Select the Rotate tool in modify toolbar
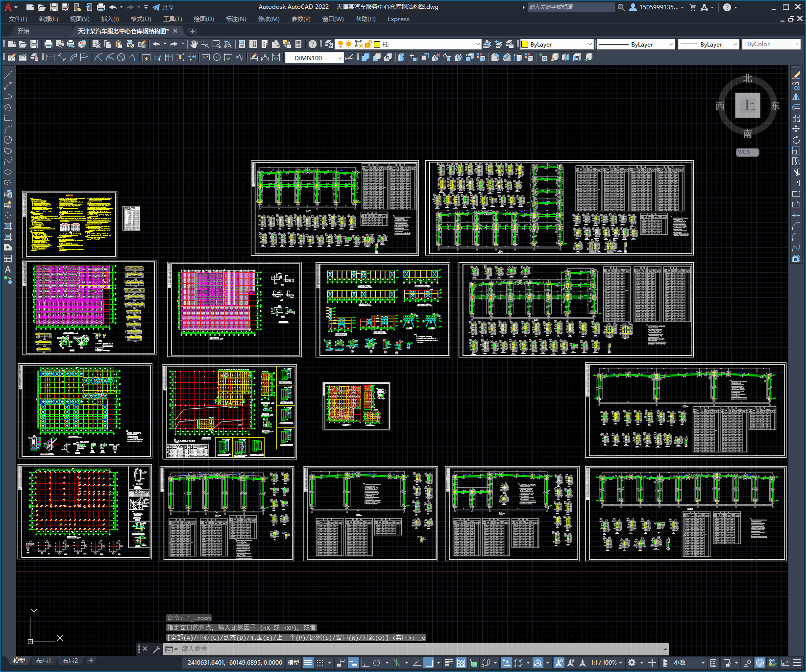This screenshot has height=672, width=806. point(796,140)
